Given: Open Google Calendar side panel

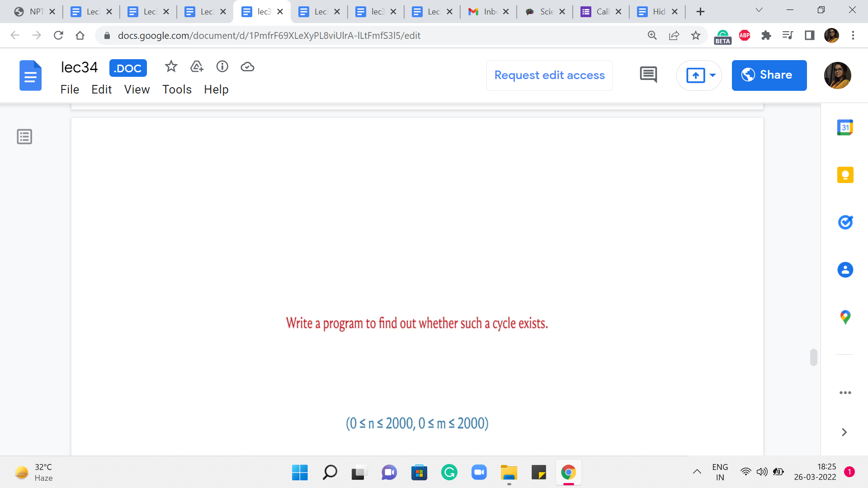Looking at the screenshot, I should point(844,128).
